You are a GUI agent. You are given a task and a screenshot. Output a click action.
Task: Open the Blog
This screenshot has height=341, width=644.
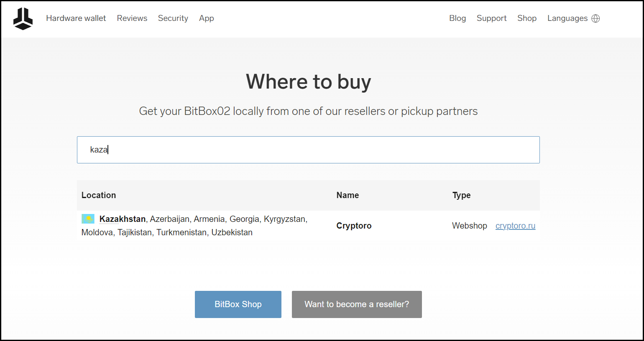click(x=457, y=18)
